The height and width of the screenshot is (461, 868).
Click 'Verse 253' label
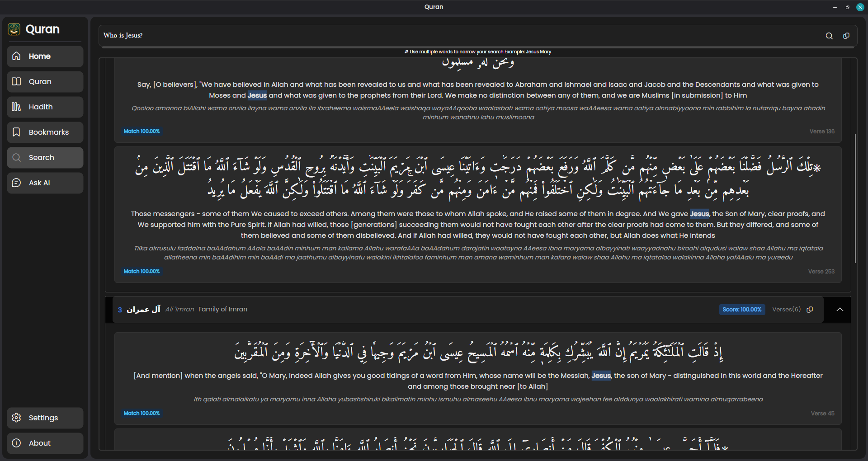pyautogui.click(x=821, y=272)
